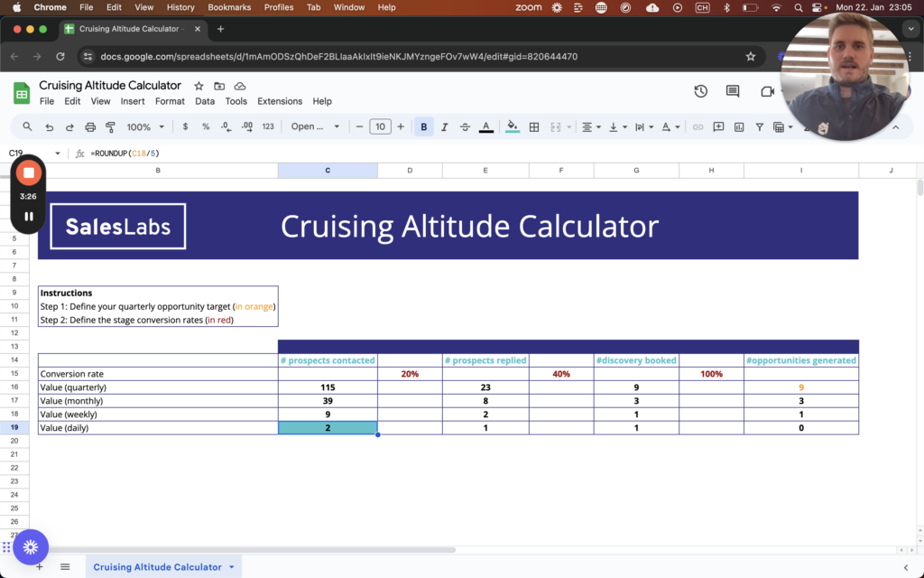924x578 pixels.
Task: Click the Insert chart icon
Action: (x=739, y=127)
